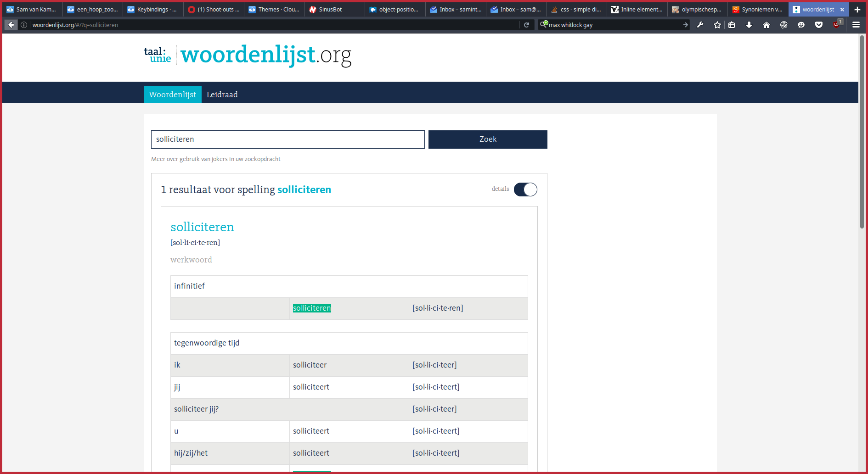The width and height of the screenshot is (868, 474).
Task: Open the Leidraad navigation item
Action: (222, 95)
